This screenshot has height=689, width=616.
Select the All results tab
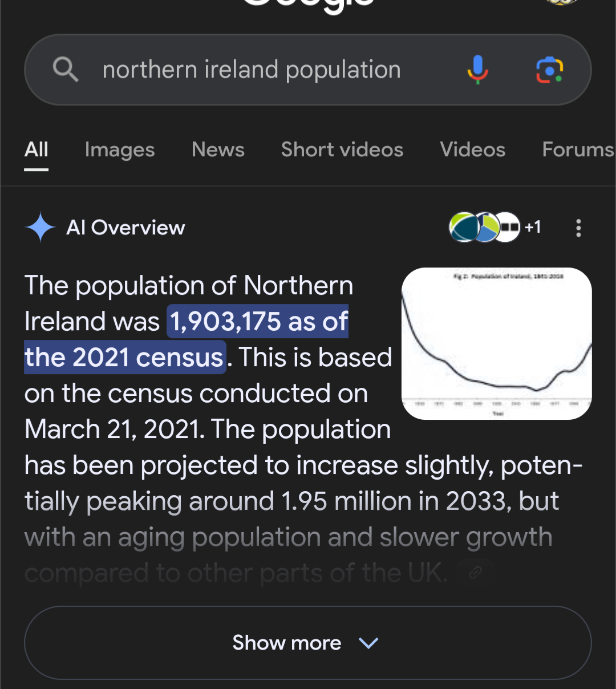[37, 149]
